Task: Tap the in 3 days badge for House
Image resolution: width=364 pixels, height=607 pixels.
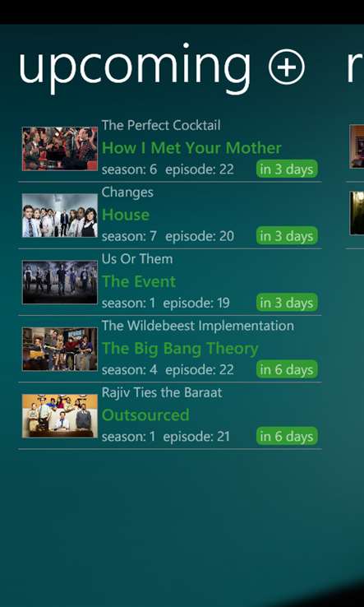Action: pos(287,236)
